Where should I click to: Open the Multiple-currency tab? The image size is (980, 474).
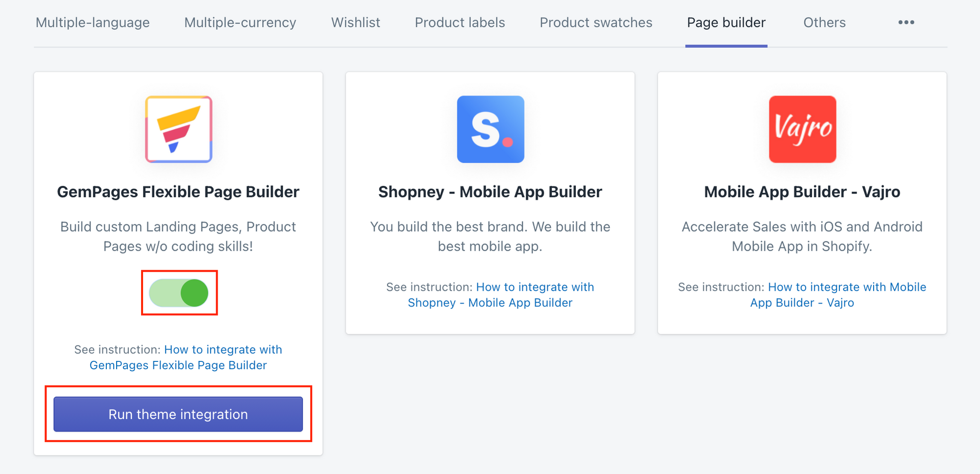tap(240, 23)
